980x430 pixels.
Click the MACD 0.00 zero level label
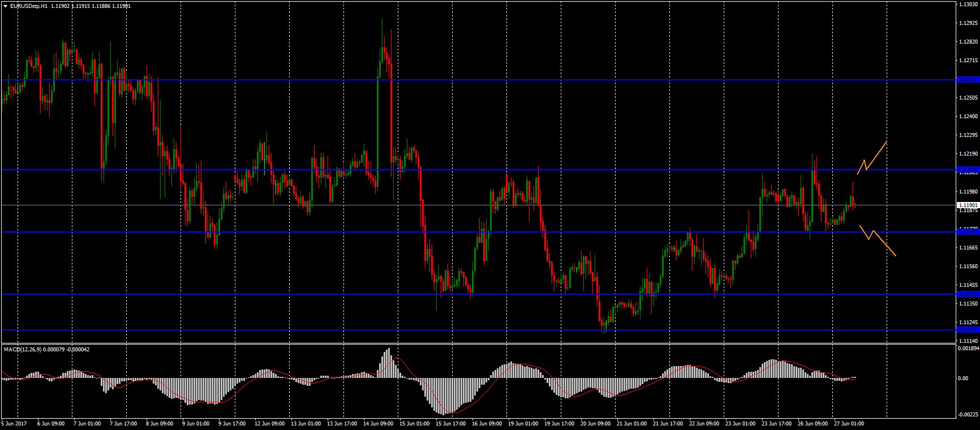point(962,378)
